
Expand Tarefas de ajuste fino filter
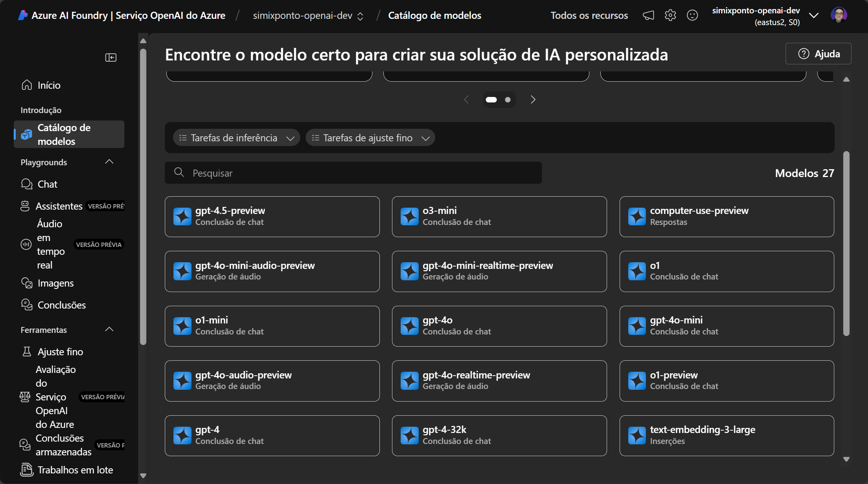pyautogui.click(x=370, y=138)
